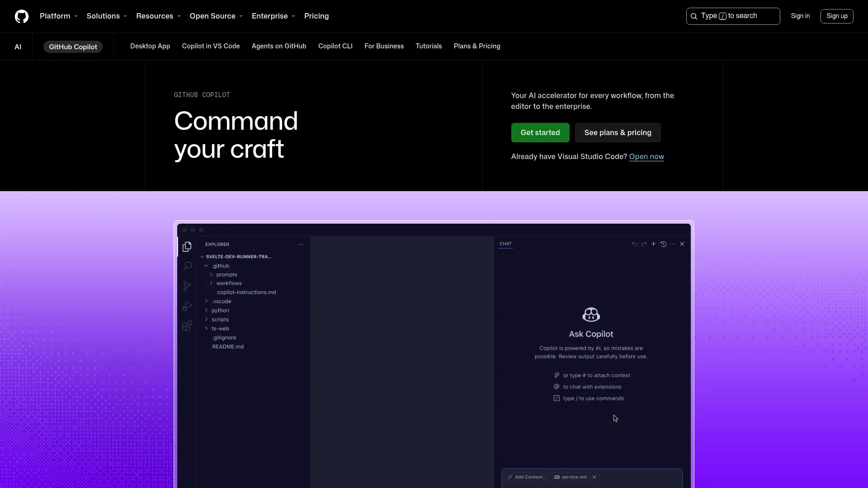Open chat history clock icon
Viewport: 868px width, 488px height.
tap(663, 244)
